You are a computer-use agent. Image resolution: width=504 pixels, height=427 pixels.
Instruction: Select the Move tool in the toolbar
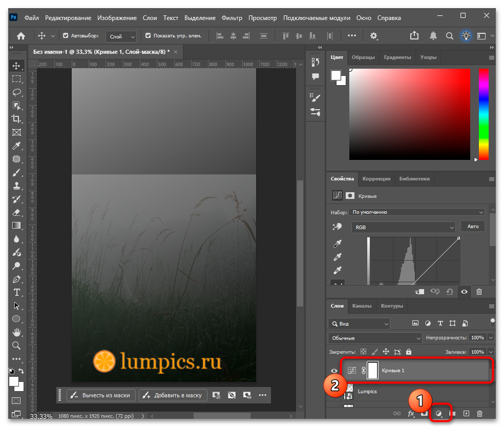(16, 66)
